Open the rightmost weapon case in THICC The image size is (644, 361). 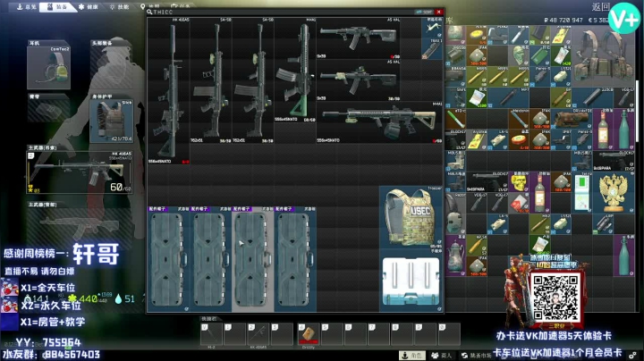click(x=295, y=259)
